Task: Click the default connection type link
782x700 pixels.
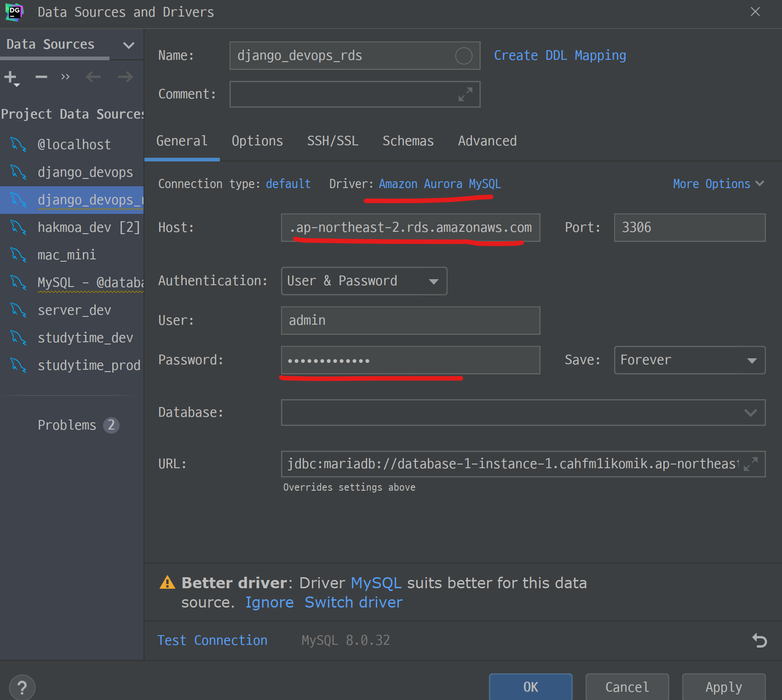Action: 288,184
